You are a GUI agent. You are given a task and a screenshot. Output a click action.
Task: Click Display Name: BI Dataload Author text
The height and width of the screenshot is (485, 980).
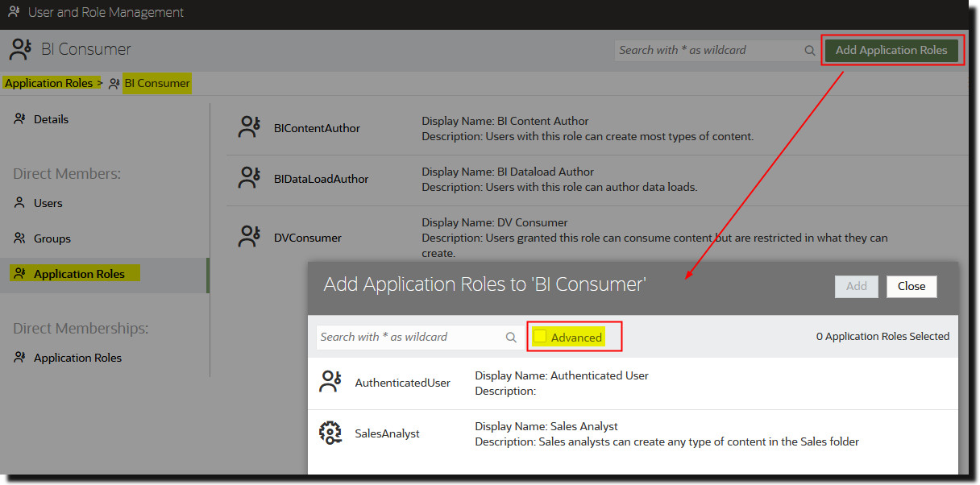[x=508, y=172]
